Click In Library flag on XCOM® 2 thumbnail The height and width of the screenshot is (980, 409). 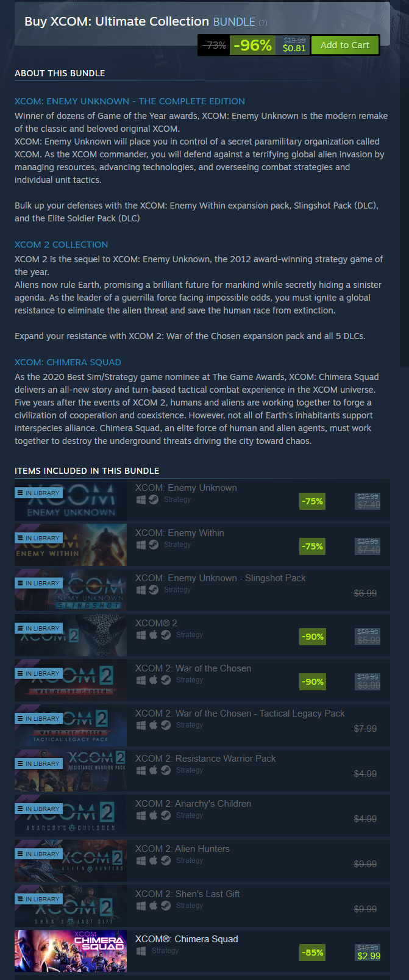[x=38, y=628]
